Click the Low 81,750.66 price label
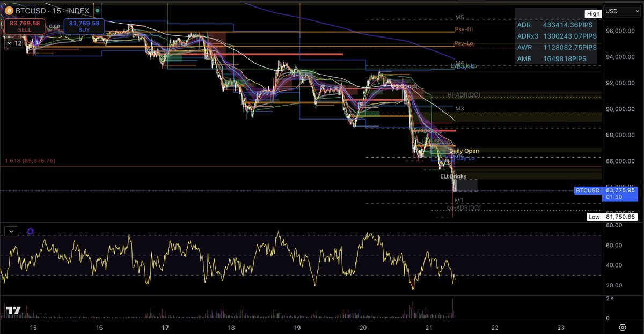The height and width of the screenshot is (334, 644). [x=612, y=217]
